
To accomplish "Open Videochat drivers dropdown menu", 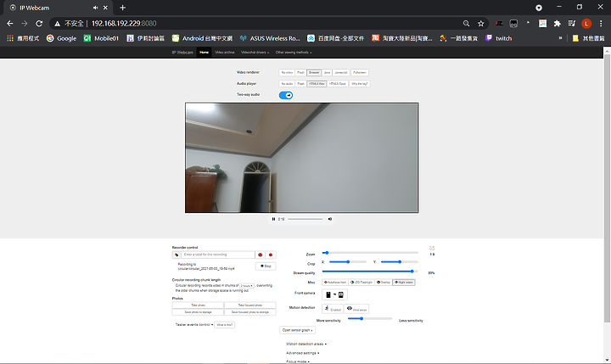I will (x=255, y=53).
